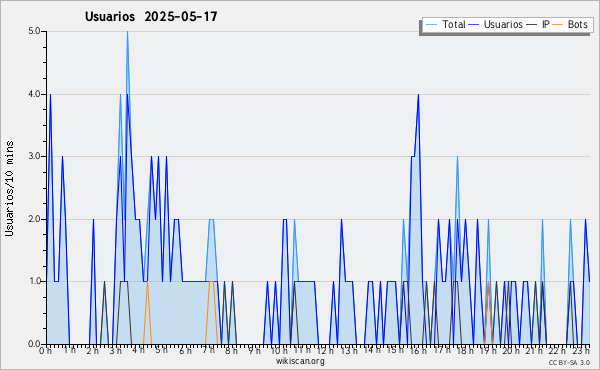
Task: Click the CC BY-SA 3.0 license text
Action: click(569, 362)
